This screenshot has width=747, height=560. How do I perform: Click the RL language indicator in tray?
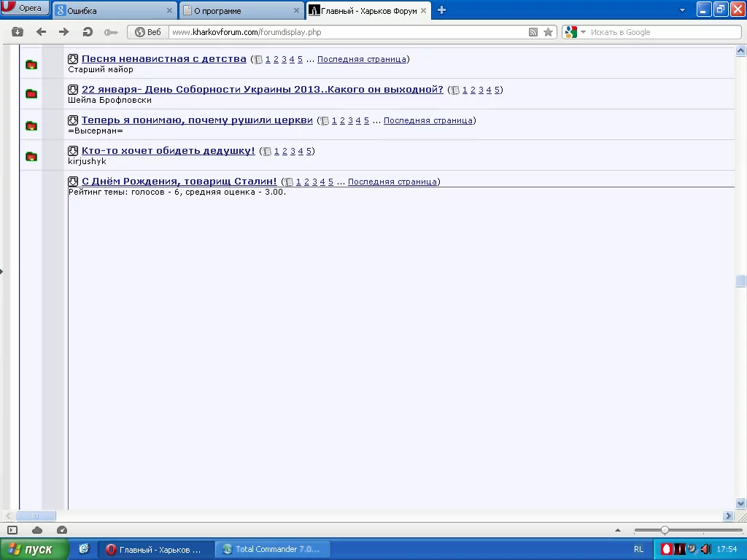coord(638,550)
